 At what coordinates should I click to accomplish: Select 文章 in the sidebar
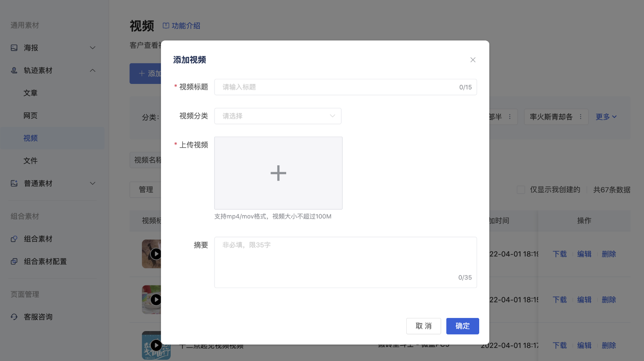(x=30, y=93)
